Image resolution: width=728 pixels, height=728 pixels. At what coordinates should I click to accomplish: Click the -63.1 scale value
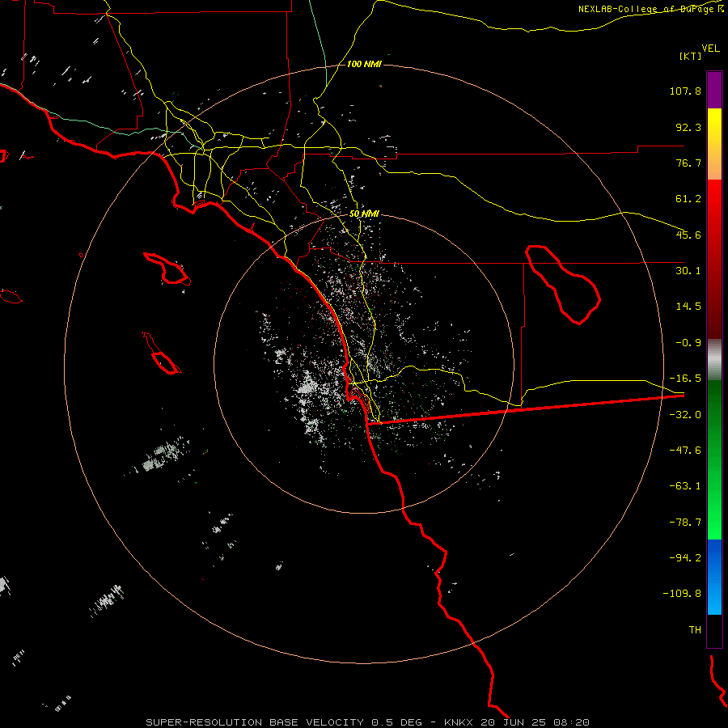[685, 486]
